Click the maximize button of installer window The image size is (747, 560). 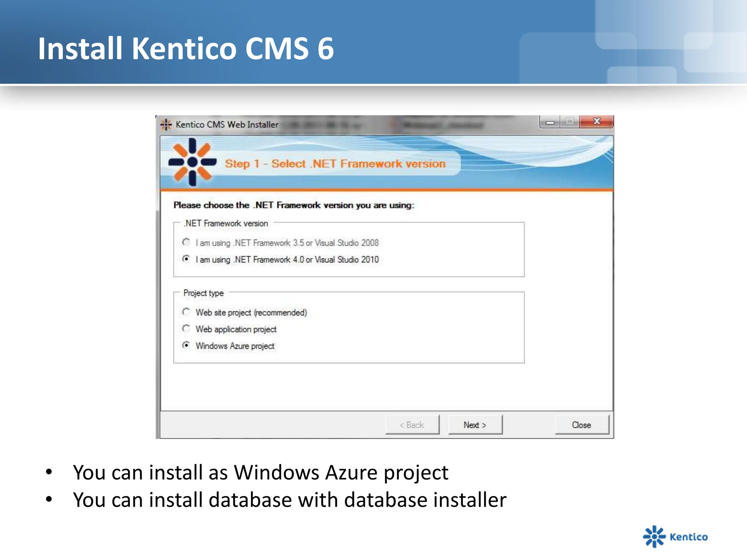(570, 122)
